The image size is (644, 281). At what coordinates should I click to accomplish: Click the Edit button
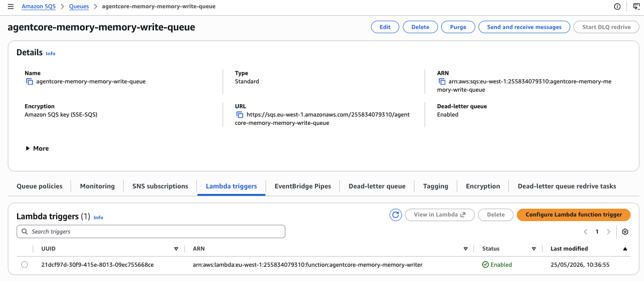385,27
